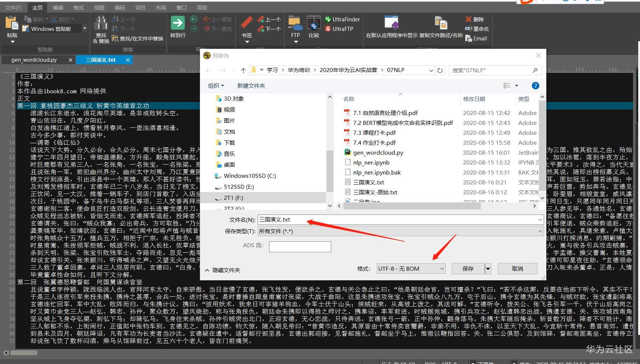This screenshot has height=364, width=640.
Task: Click 新建文件夹 to create a folder
Action: click(x=251, y=86)
